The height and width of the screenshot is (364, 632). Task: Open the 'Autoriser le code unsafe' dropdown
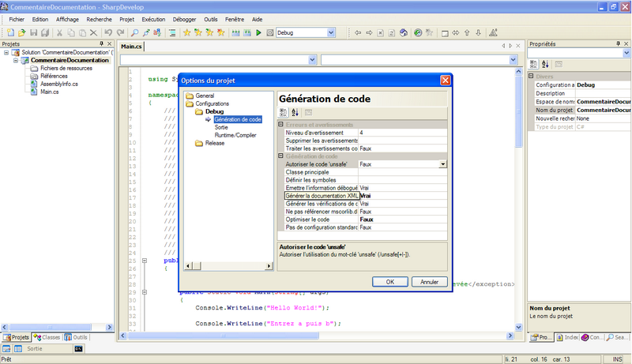coord(443,164)
